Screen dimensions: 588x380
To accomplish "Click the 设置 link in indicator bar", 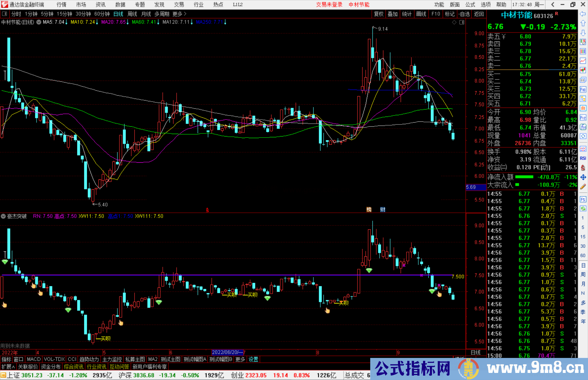I will (253, 359).
